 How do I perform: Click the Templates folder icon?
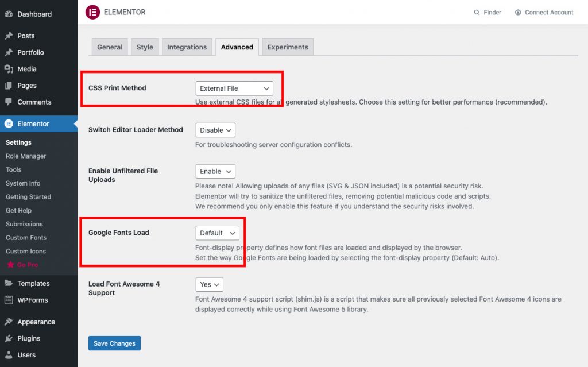[9, 283]
